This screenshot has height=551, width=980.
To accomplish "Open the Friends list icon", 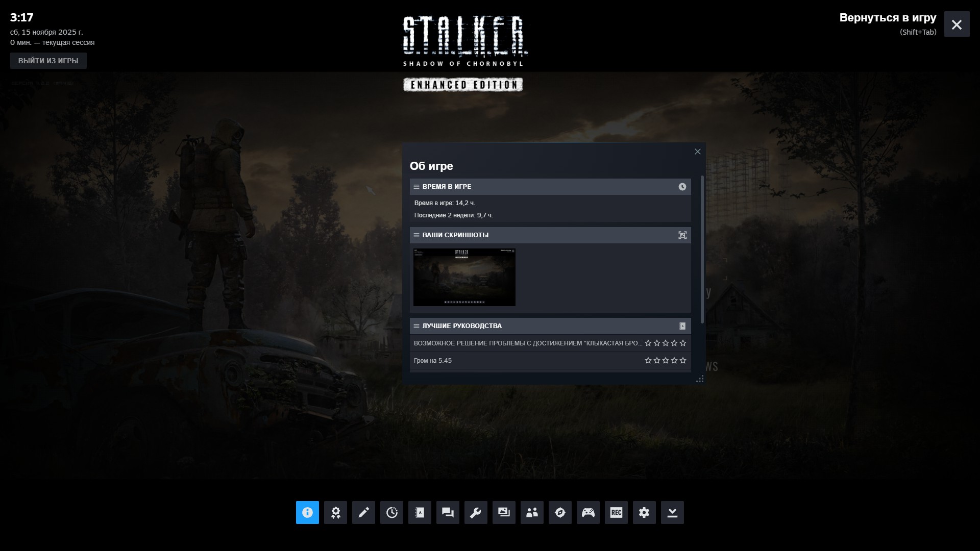I will click(x=532, y=512).
